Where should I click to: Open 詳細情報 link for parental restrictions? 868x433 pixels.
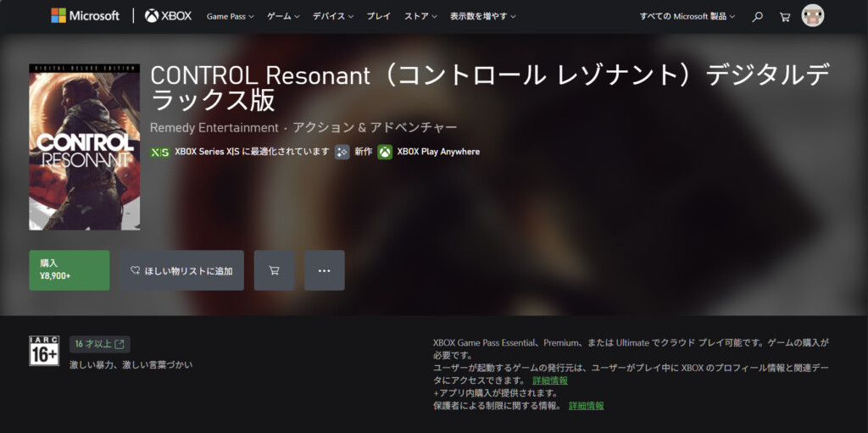pyautogui.click(x=587, y=406)
